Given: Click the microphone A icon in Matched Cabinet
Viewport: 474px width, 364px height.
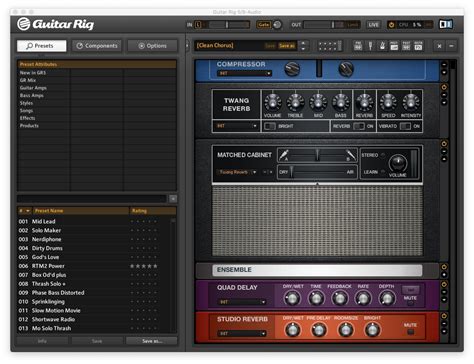Looking at the screenshot, I should point(284,155).
